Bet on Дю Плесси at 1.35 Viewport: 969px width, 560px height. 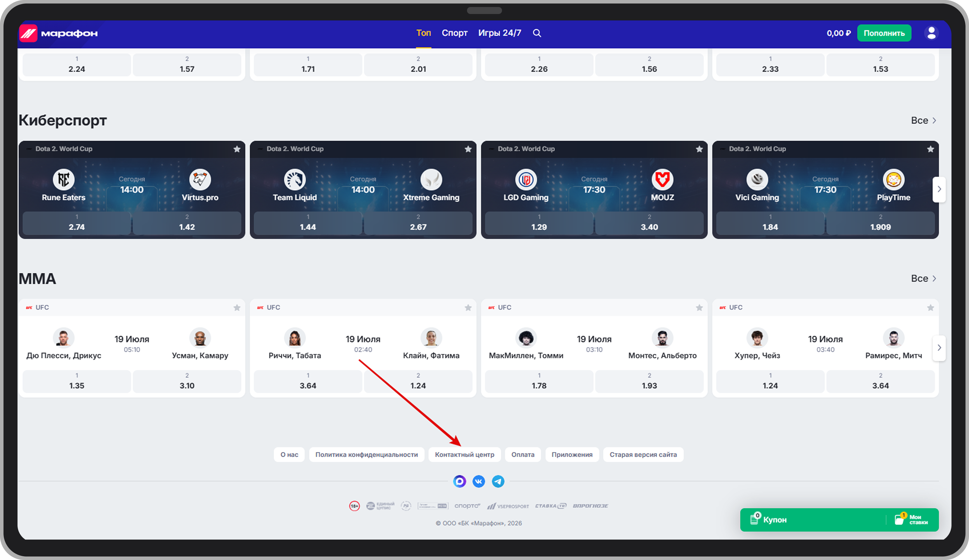pyautogui.click(x=76, y=382)
